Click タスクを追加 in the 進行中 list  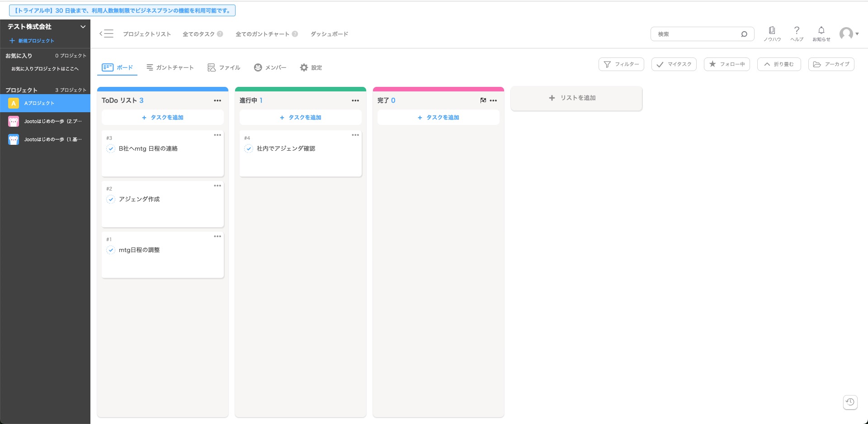(x=301, y=117)
